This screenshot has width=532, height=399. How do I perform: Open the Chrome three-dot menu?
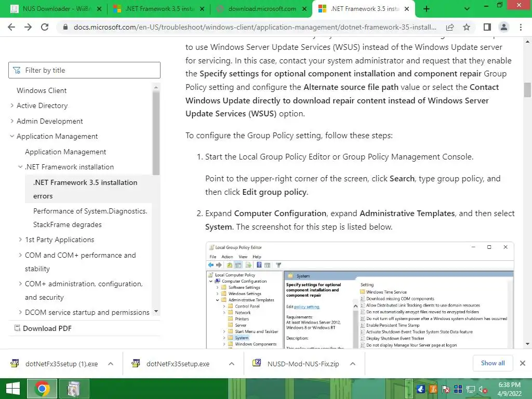click(x=521, y=27)
